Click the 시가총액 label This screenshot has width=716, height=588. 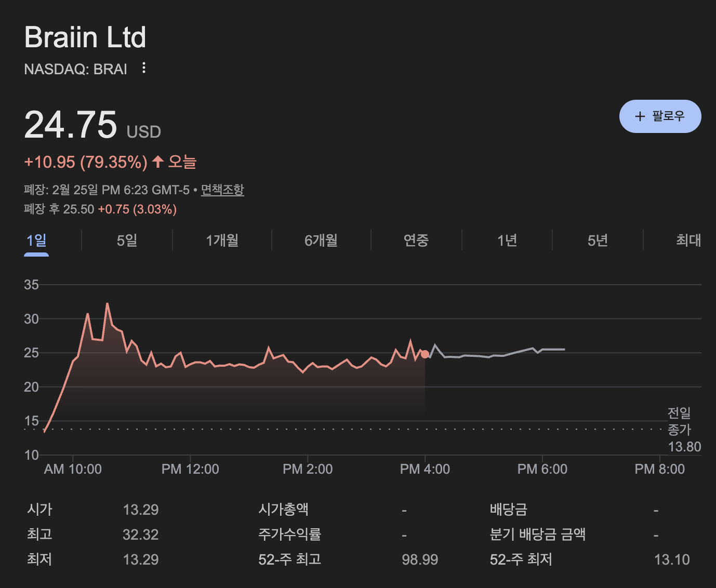[x=284, y=509]
